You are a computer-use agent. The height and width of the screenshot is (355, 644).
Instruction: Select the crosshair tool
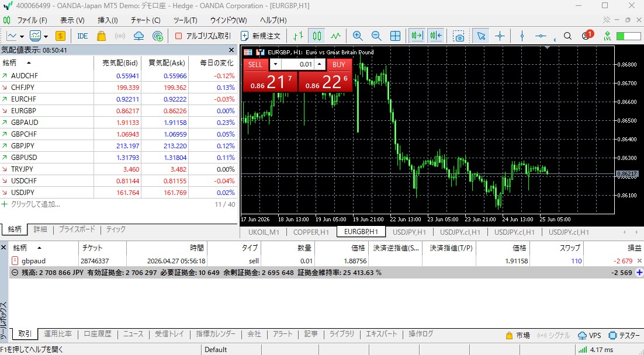click(500, 36)
